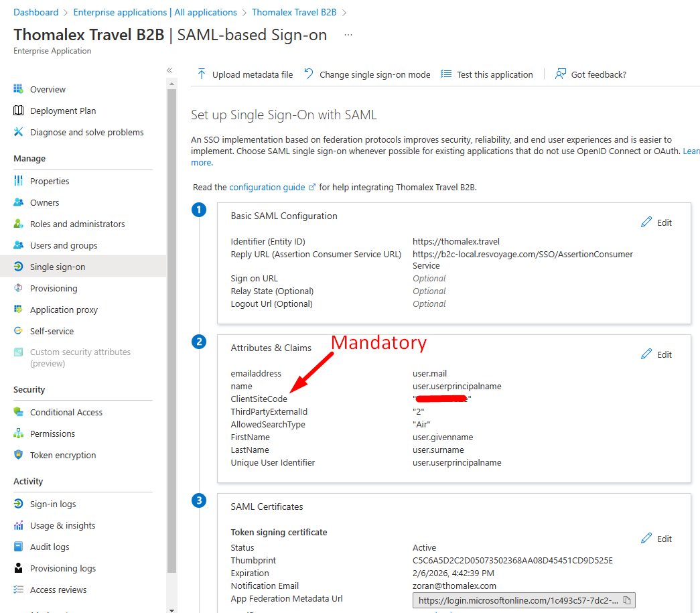The image size is (700, 613).
Task: Click the Sign-in logs icon
Action: pos(18,503)
